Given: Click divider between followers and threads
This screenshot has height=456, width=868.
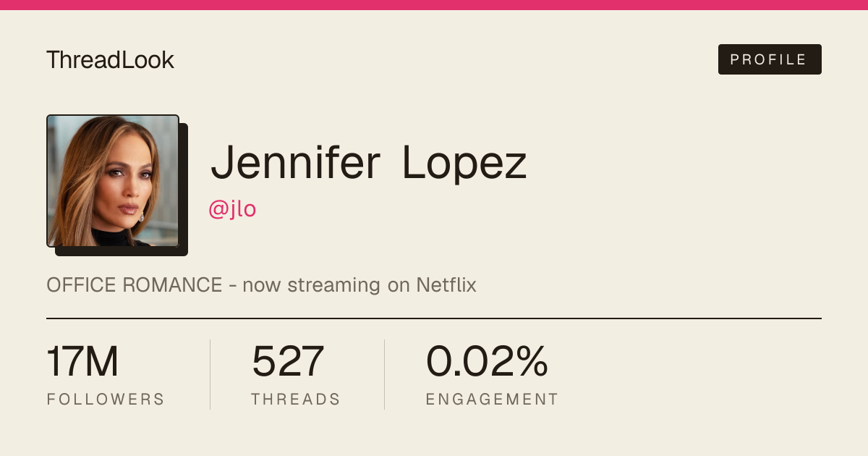Looking at the screenshot, I should 210,374.
